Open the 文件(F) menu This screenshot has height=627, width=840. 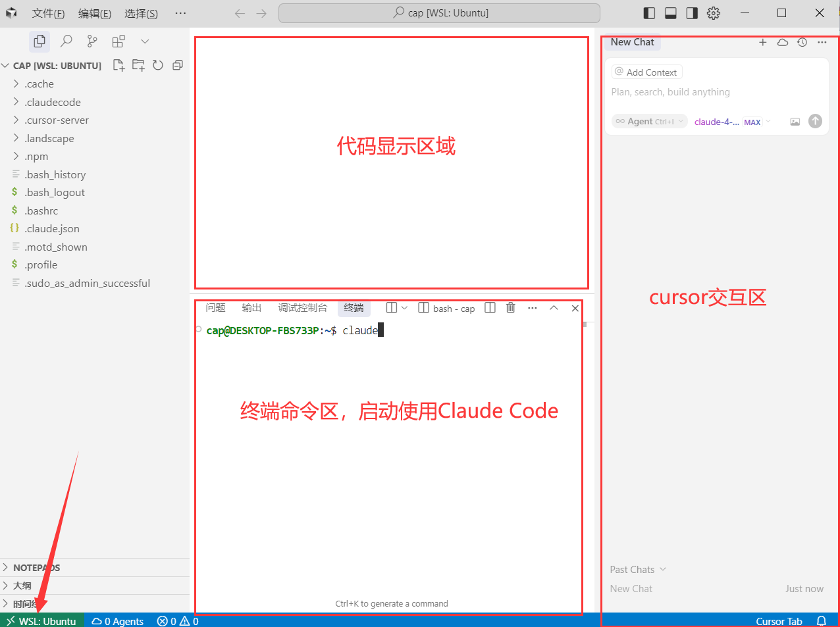(x=48, y=13)
